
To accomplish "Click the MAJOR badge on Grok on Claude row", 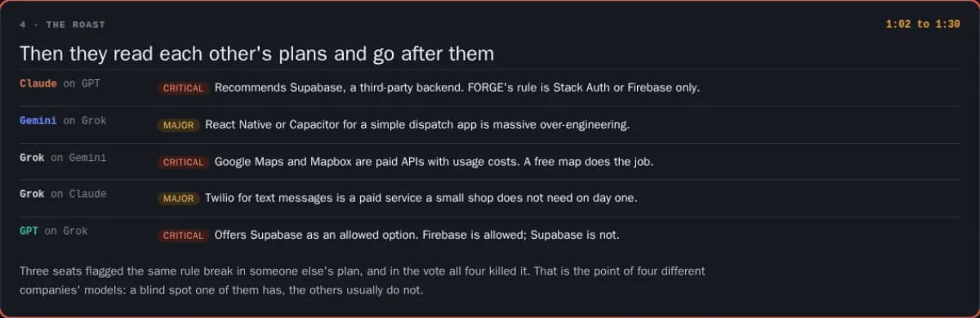I will [178, 199].
